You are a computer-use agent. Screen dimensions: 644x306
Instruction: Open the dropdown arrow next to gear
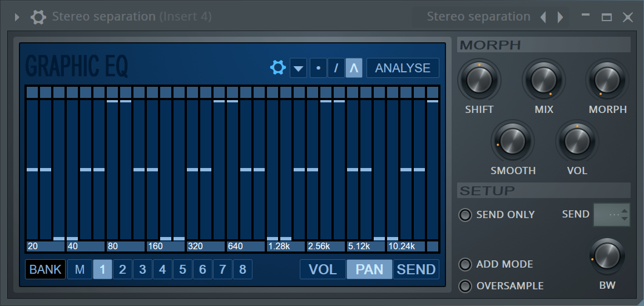pos(299,68)
